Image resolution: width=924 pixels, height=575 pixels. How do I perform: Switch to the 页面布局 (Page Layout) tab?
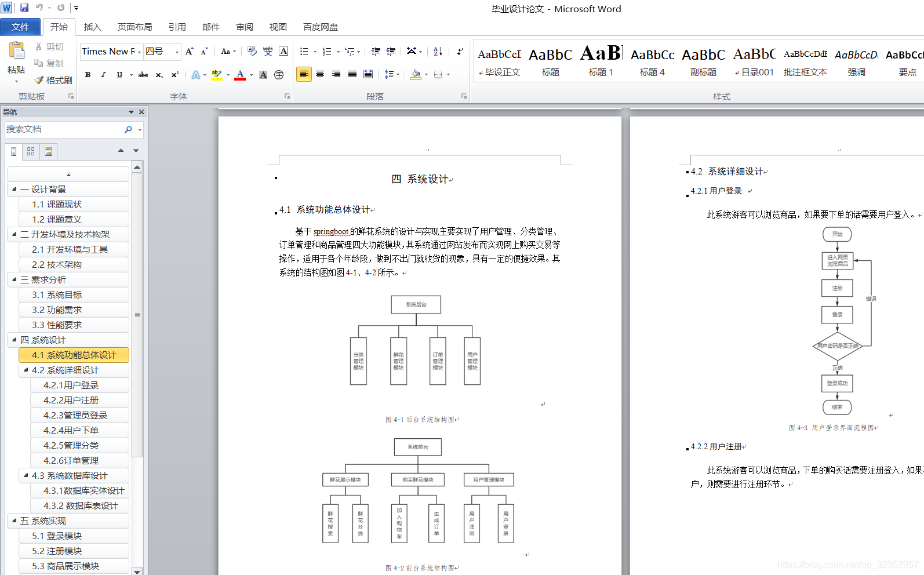[134, 27]
